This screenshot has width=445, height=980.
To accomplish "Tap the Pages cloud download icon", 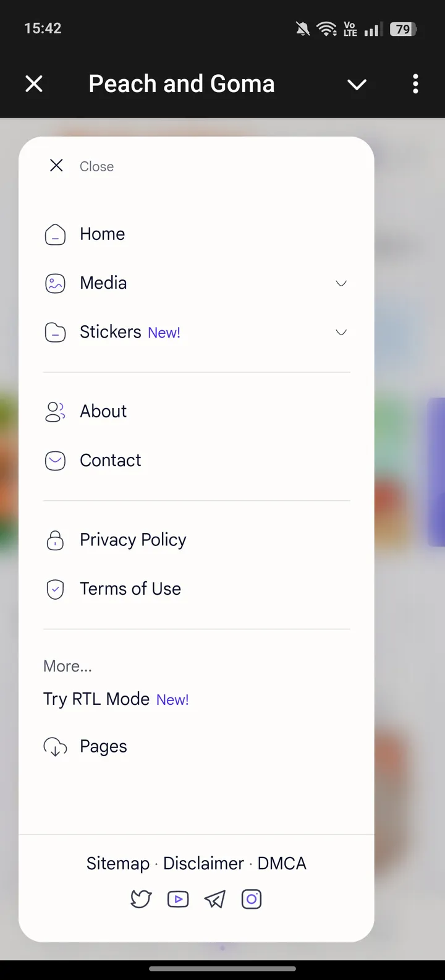I will click(x=56, y=747).
